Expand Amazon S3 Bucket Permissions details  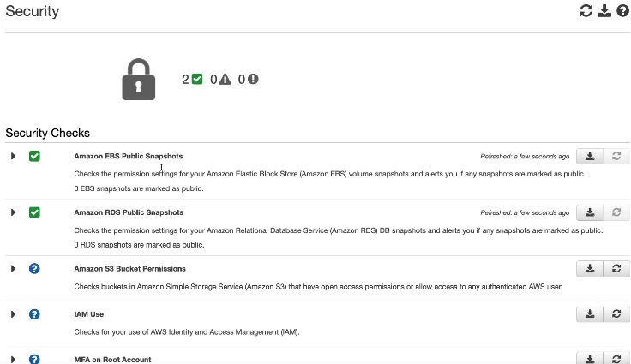(13, 269)
